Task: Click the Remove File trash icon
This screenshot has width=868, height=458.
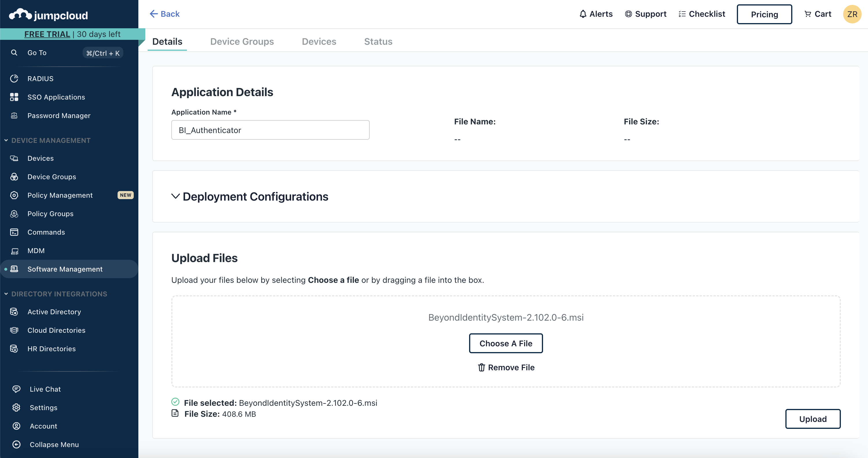Action: (x=482, y=367)
